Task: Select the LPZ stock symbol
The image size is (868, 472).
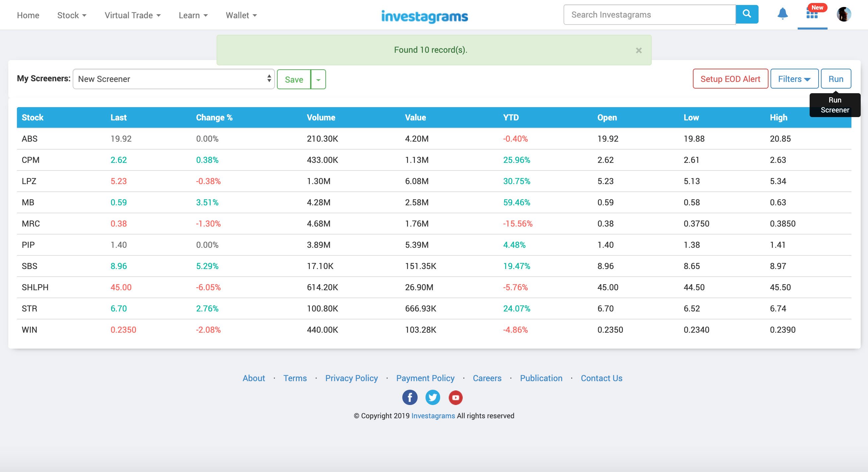Action: [29, 181]
